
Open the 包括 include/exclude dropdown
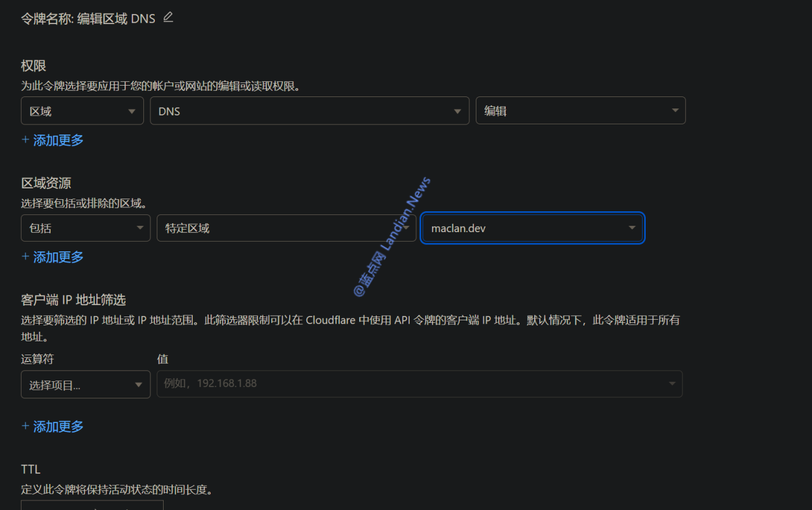[86, 228]
